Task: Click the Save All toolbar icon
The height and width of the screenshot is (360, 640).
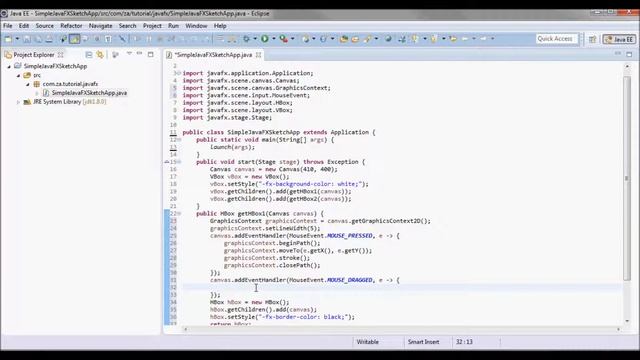Action: point(38,39)
